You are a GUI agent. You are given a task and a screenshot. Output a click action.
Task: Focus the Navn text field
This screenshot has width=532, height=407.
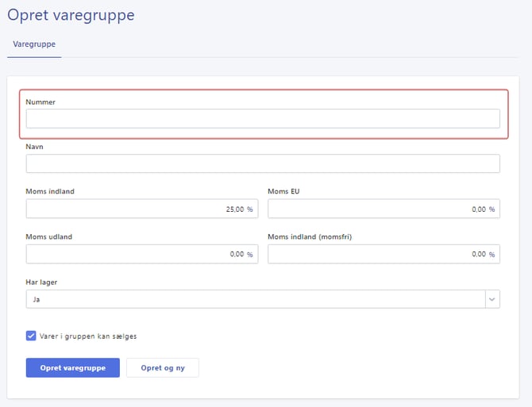pos(262,163)
